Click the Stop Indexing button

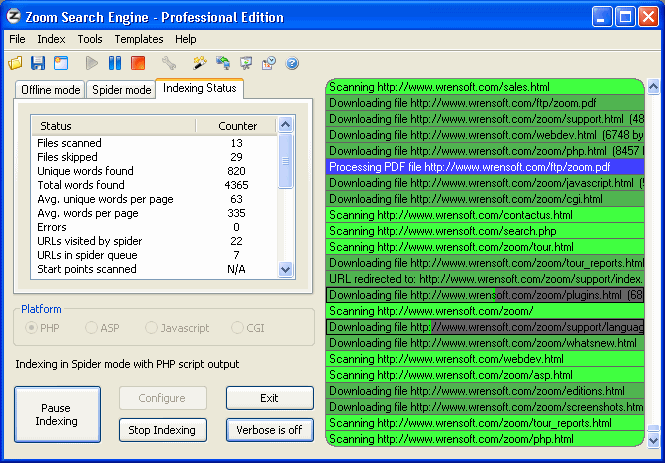(x=163, y=430)
